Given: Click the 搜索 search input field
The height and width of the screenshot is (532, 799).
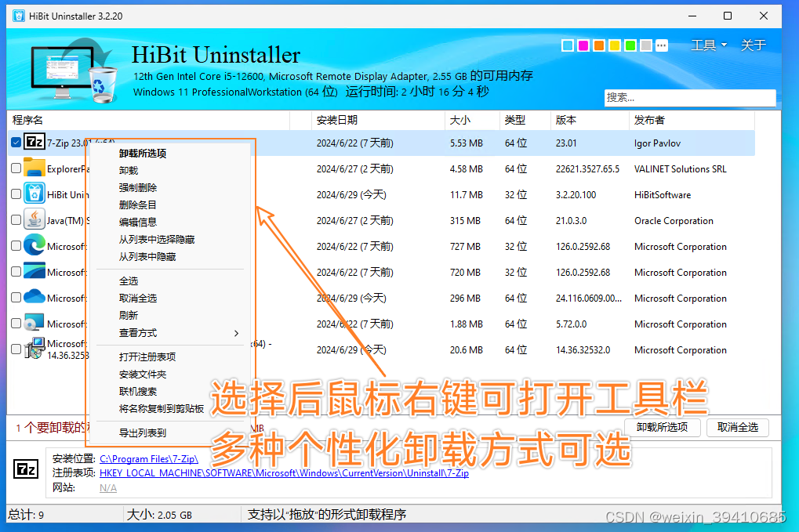Looking at the screenshot, I should tap(690, 98).
